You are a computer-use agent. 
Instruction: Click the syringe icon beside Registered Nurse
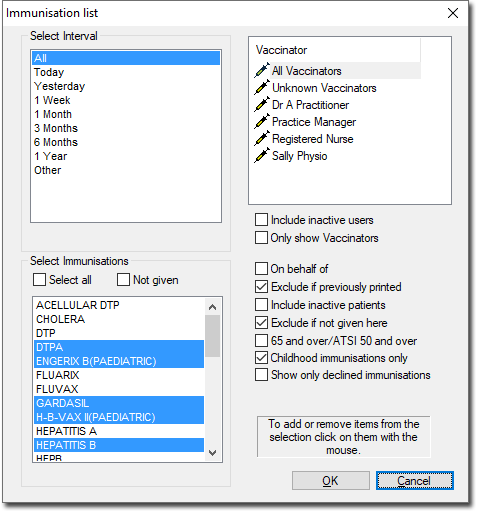(262, 138)
